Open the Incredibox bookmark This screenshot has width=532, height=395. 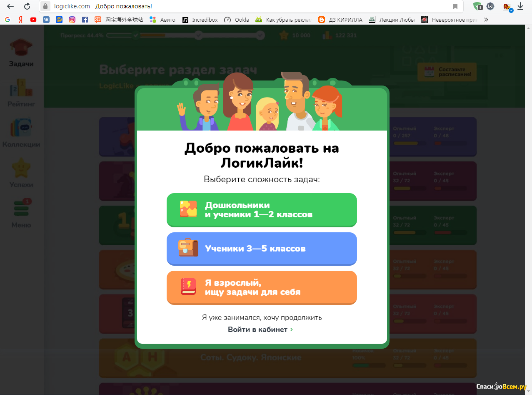click(200, 20)
